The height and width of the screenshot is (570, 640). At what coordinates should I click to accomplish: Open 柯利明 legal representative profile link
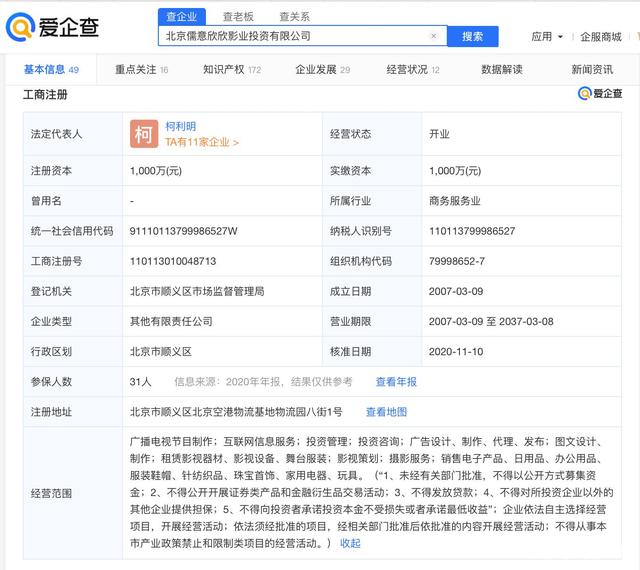(x=180, y=126)
